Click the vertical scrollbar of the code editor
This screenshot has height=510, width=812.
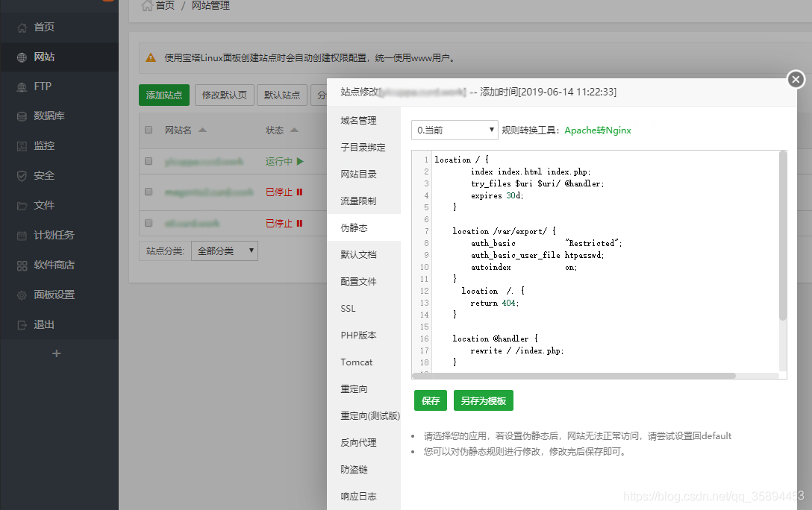tap(782, 236)
